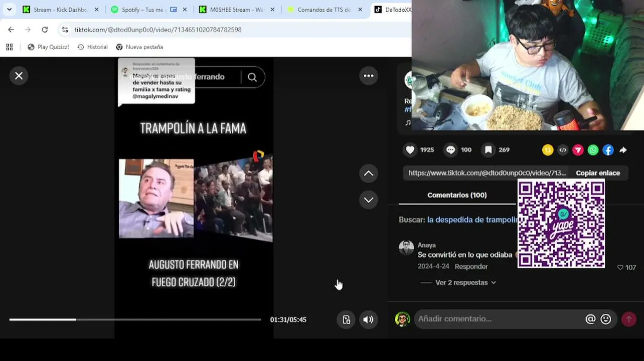Open the emoji picker in comment box
Viewport: 644px width, 361px height.
[606, 319]
